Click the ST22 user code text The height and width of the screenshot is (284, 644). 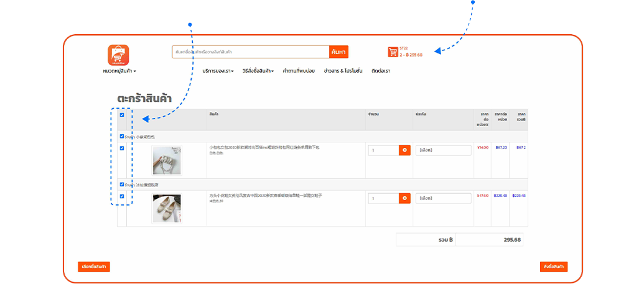click(x=403, y=48)
